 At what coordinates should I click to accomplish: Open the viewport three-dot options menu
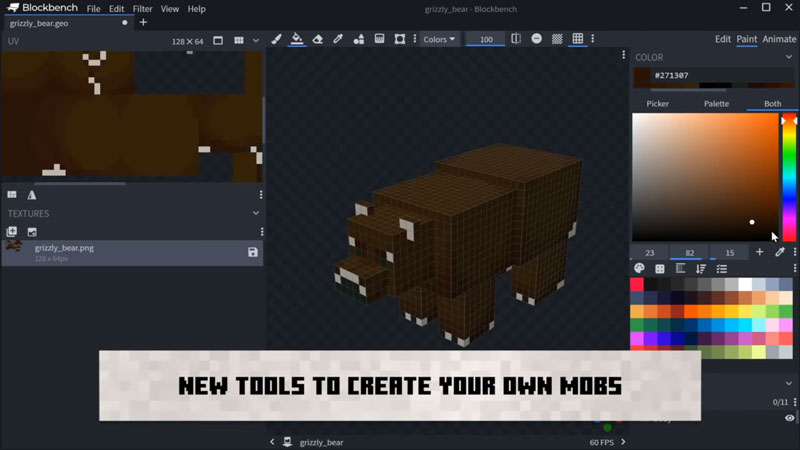[623, 55]
